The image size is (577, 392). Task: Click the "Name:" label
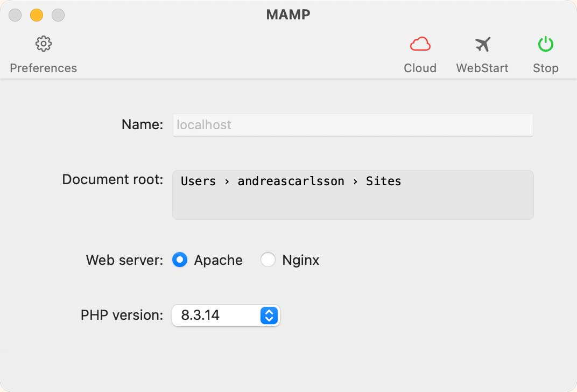coord(143,124)
